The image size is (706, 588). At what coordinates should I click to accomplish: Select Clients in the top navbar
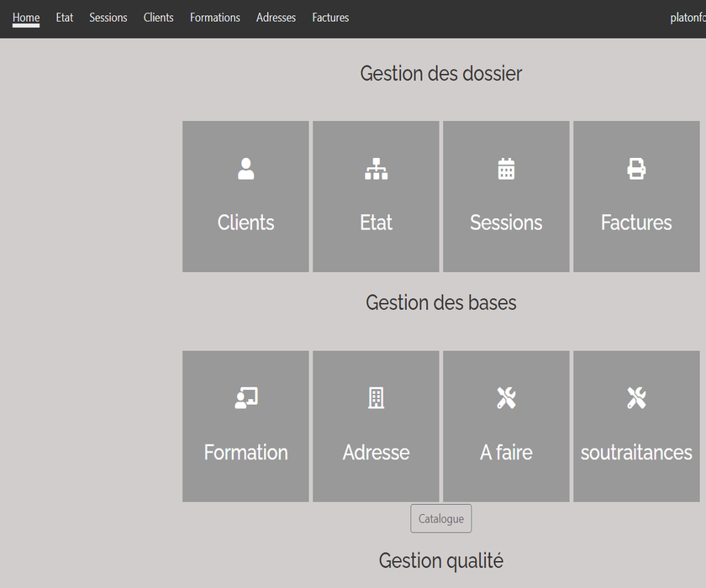click(x=158, y=18)
